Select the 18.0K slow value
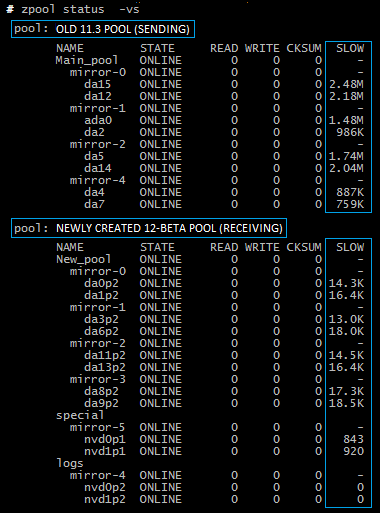Viewport: 380px width, 513px height. point(346,331)
